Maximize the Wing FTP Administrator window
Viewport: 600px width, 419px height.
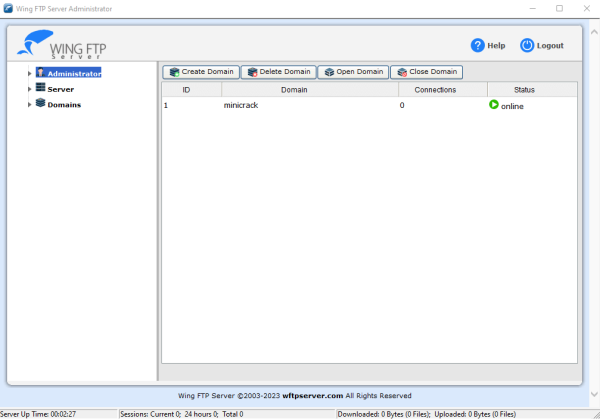coord(559,8)
